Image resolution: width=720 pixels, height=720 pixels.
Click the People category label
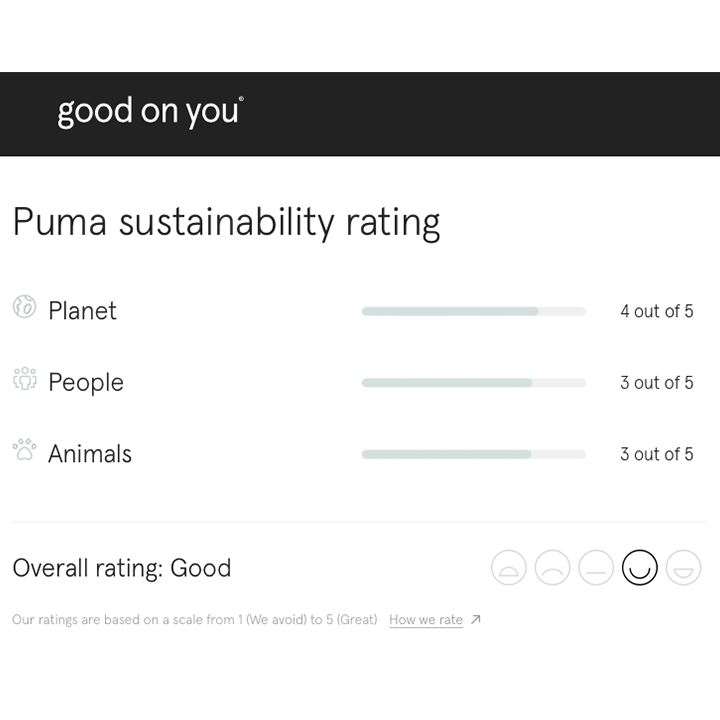(x=86, y=382)
